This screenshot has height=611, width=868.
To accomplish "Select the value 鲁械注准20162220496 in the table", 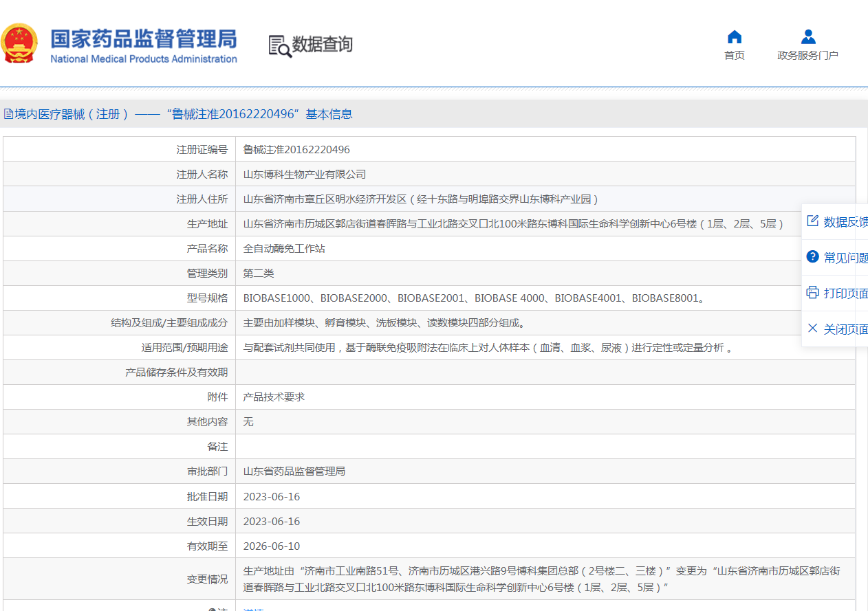I will click(296, 149).
